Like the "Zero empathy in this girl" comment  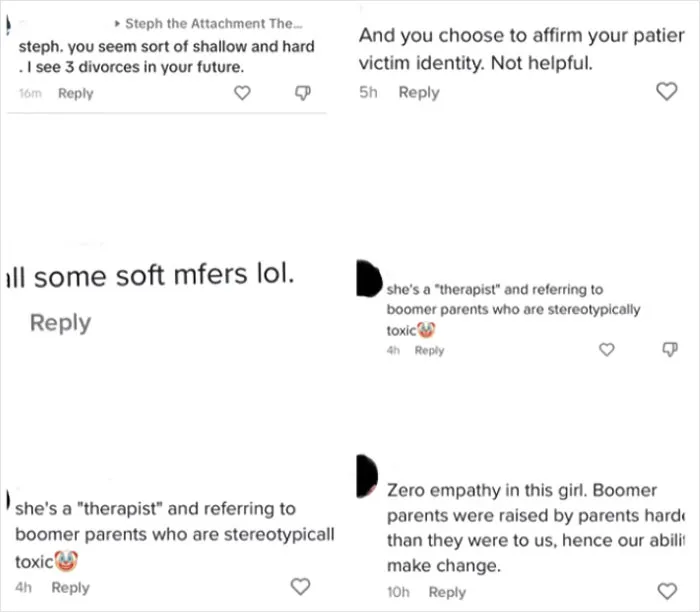[x=667, y=591]
